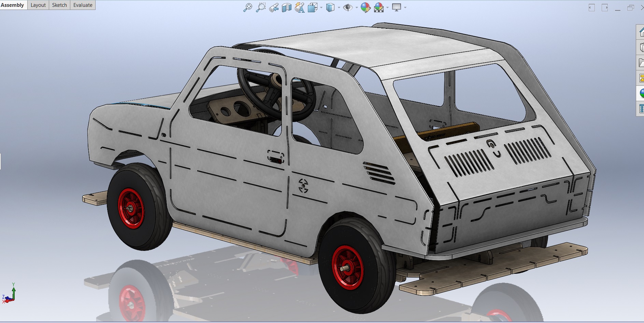
Task: Switch to the Layout tab
Action: [x=38, y=5]
